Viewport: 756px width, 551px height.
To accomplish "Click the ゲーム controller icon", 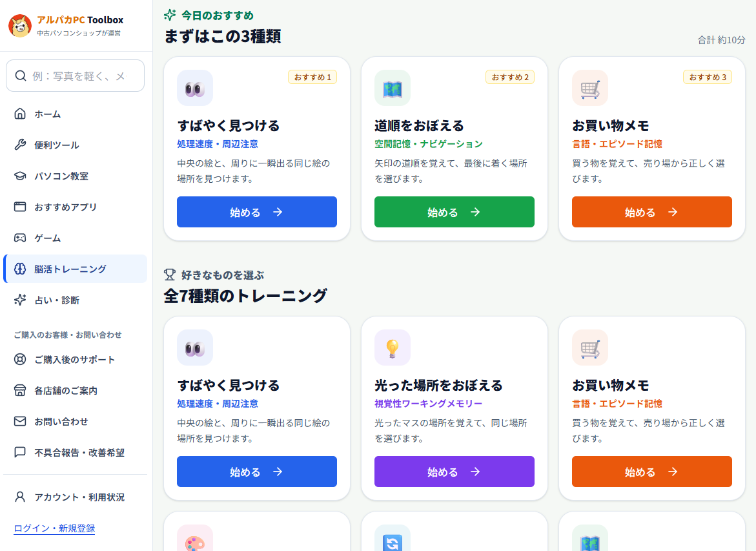I will (20, 238).
